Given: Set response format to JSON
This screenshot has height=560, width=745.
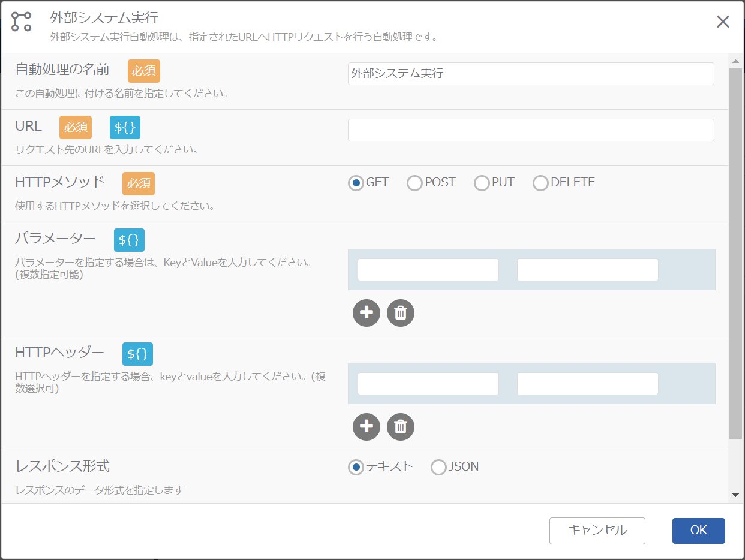Looking at the screenshot, I should point(455,467).
